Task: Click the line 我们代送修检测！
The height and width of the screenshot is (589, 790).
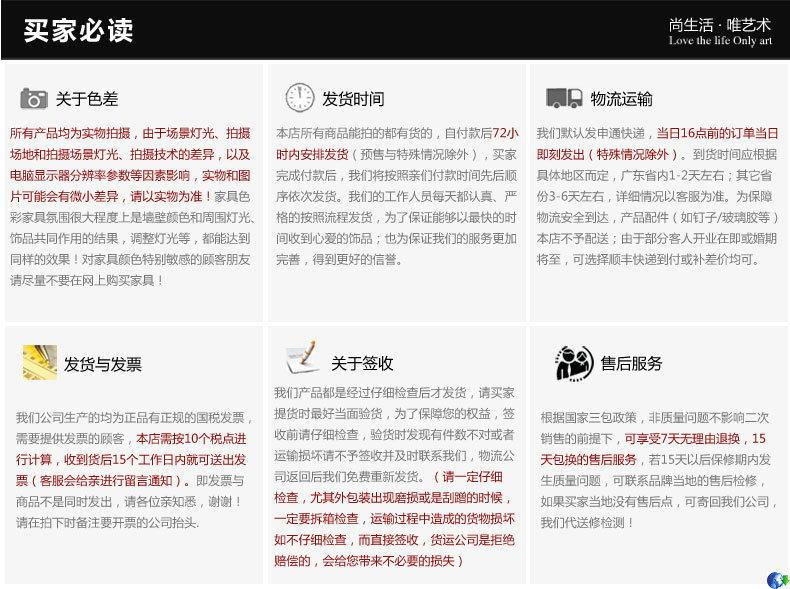Action: pyautogui.click(x=586, y=523)
